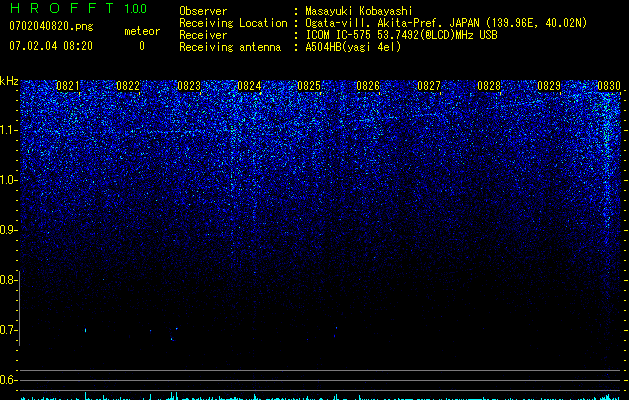Click the 0830 time marker
Image resolution: width=629 pixels, height=400 pixels.
coord(609,86)
